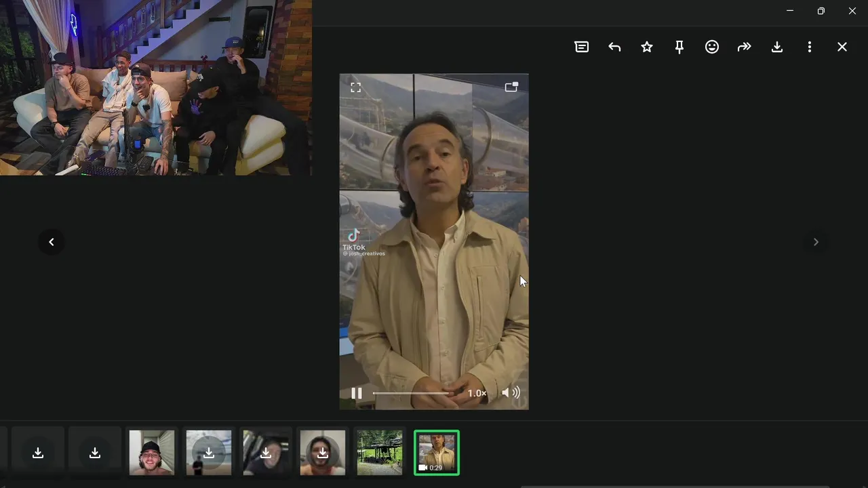
Task: Open the three-dot more options menu
Action: pyautogui.click(x=810, y=47)
